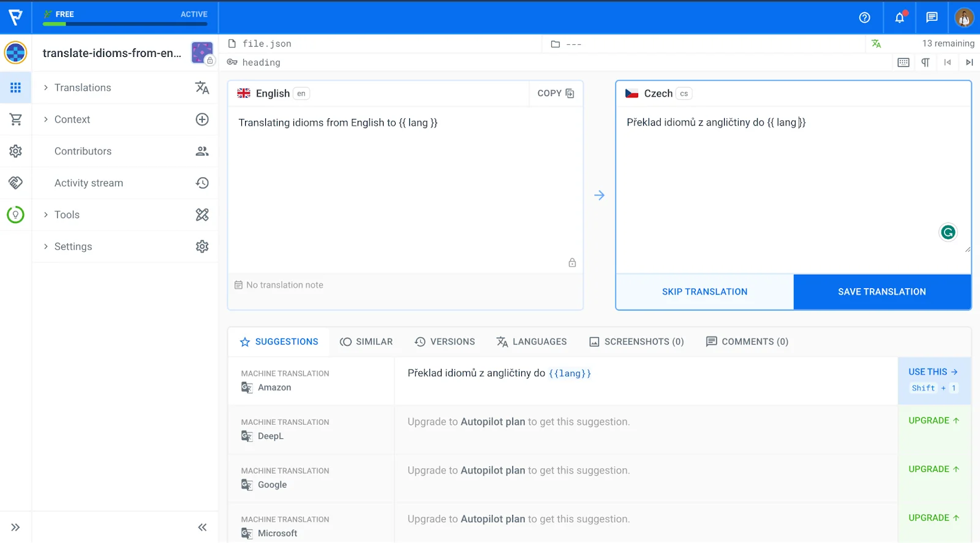Open the shopping cart sidebar icon
980x543 pixels.
tap(16, 120)
